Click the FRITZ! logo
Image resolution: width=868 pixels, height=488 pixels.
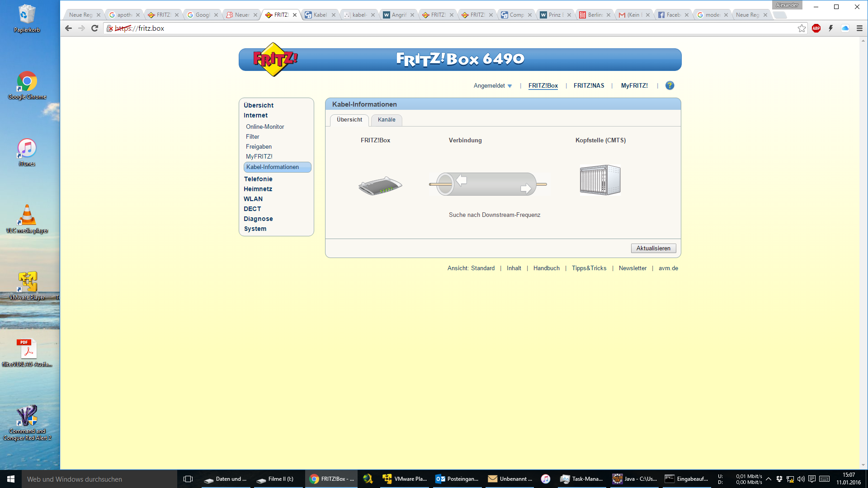click(x=274, y=59)
